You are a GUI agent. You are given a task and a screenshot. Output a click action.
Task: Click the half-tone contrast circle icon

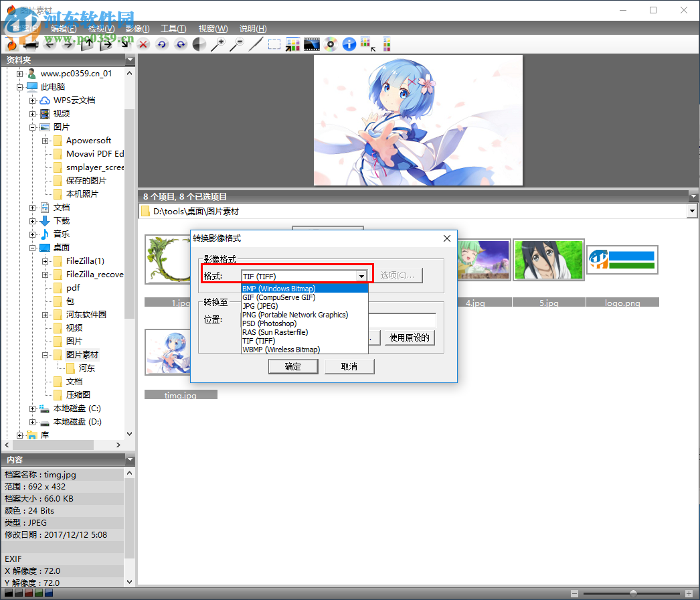[x=199, y=44]
